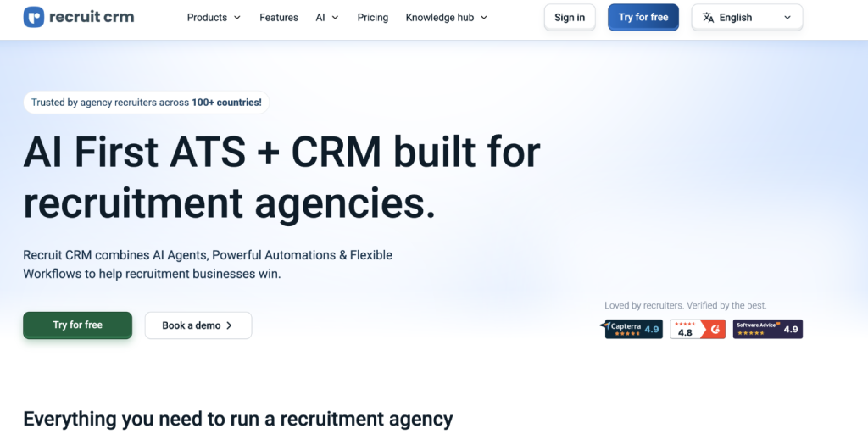This screenshot has height=445, width=868.
Task: Open the Pricing page
Action: pos(373,18)
